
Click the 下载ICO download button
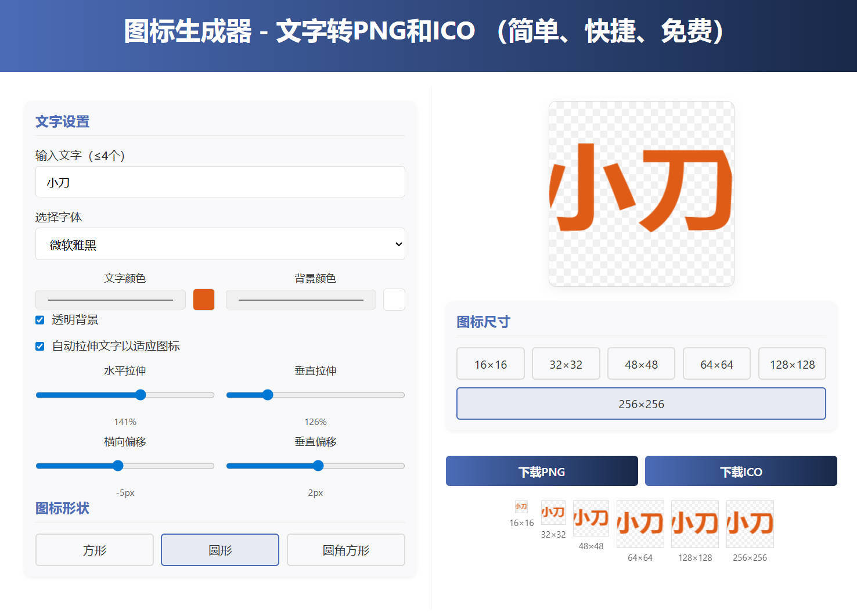tap(741, 471)
